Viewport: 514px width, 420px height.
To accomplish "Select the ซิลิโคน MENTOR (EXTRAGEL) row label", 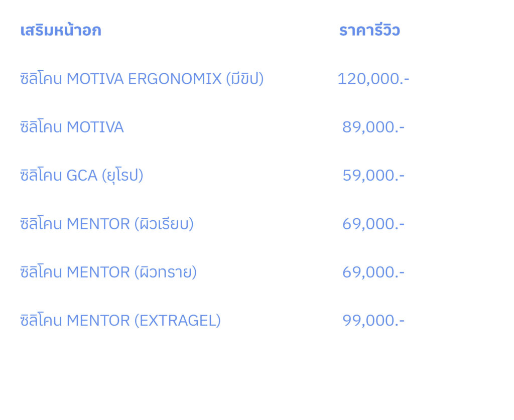I will 120,320.
